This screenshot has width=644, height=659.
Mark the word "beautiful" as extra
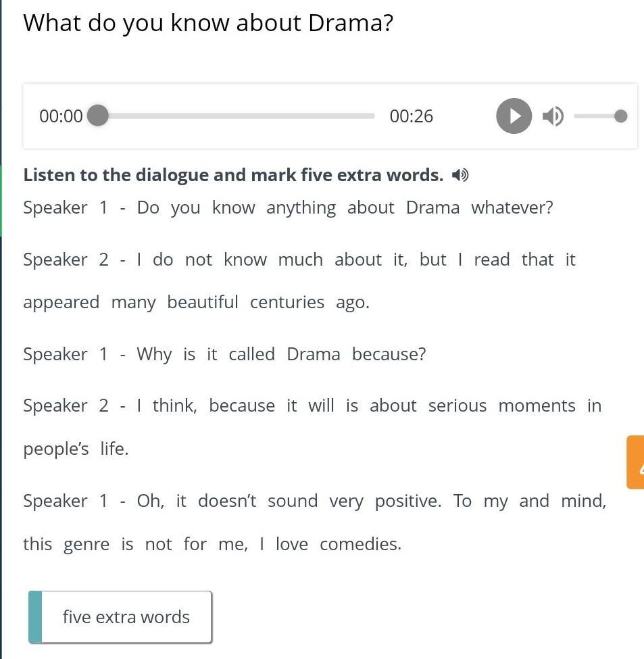[x=203, y=302]
